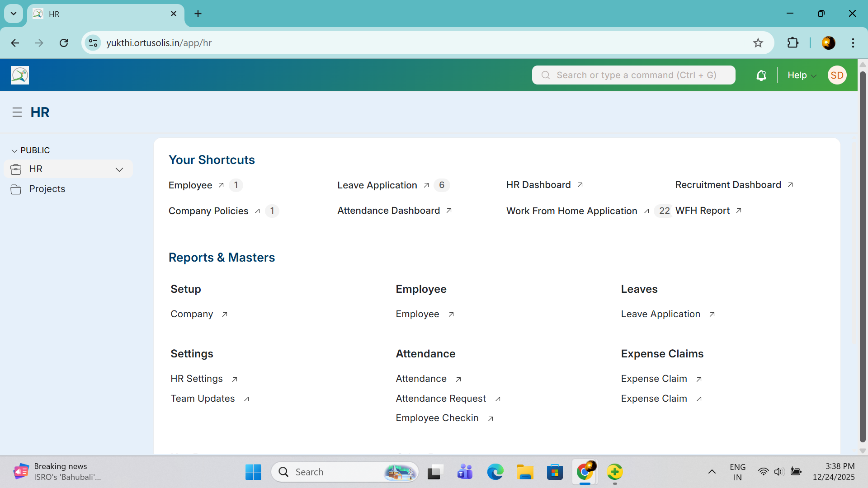Screen dimensions: 868x488
Task: Click the page reload icon
Action: click(x=64, y=43)
